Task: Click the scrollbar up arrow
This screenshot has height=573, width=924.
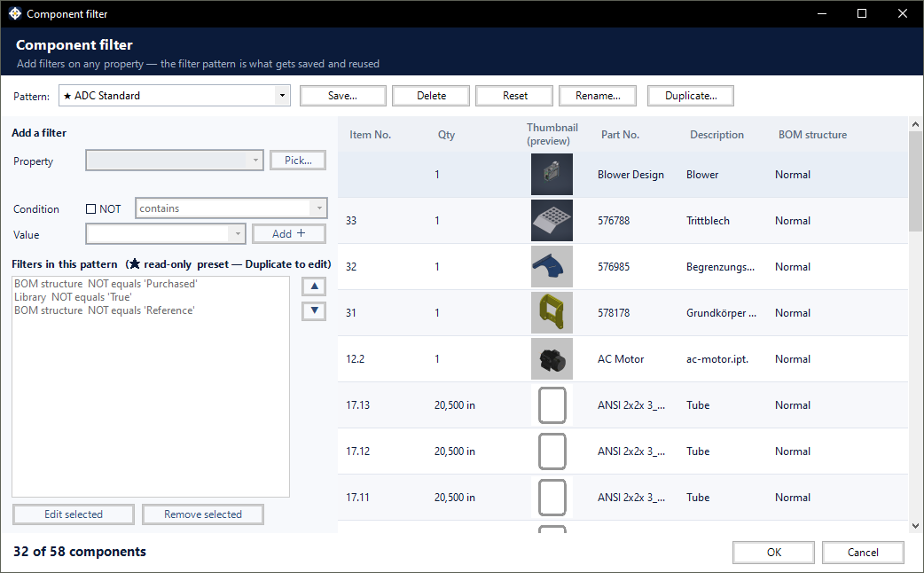Action: pyautogui.click(x=915, y=124)
